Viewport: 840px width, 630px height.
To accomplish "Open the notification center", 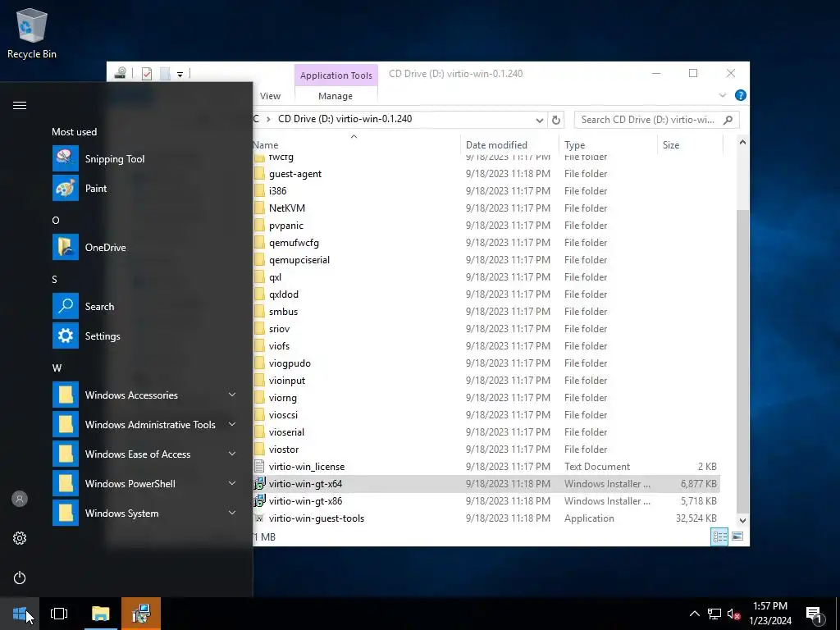I will [x=815, y=614].
